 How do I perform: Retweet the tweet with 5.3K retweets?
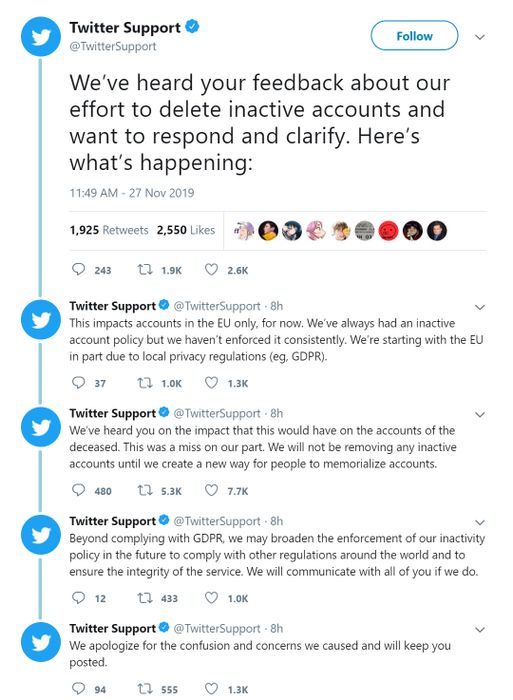pyautogui.click(x=145, y=490)
